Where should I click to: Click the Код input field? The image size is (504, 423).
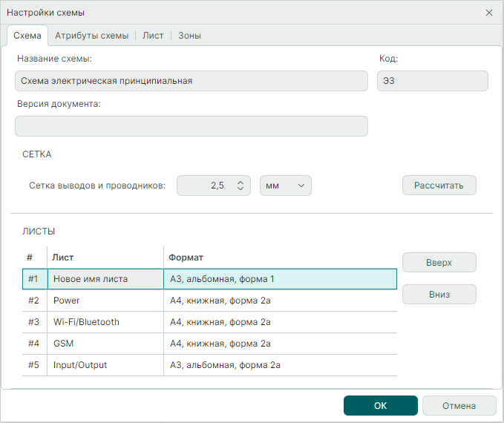[432, 81]
